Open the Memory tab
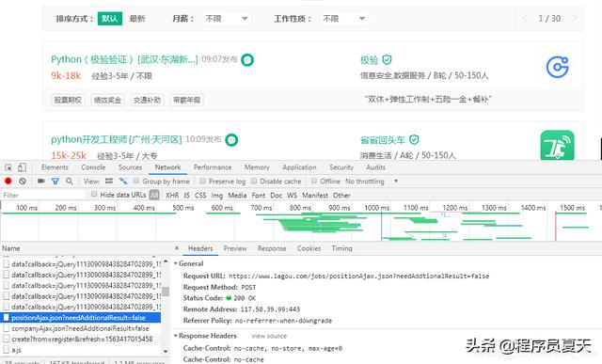This screenshot has width=602, height=364. click(x=257, y=167)
